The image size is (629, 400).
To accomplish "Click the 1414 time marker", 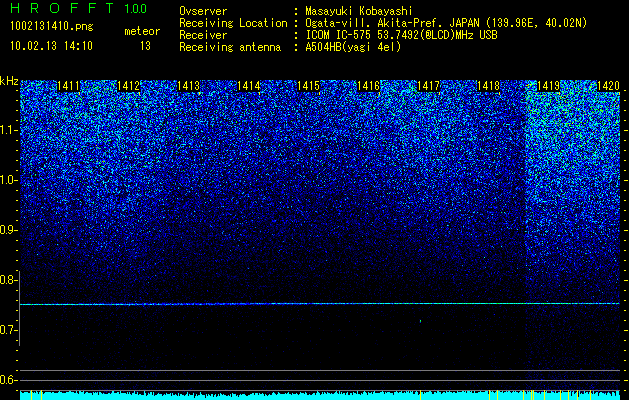I will click(x=248, y=86).
